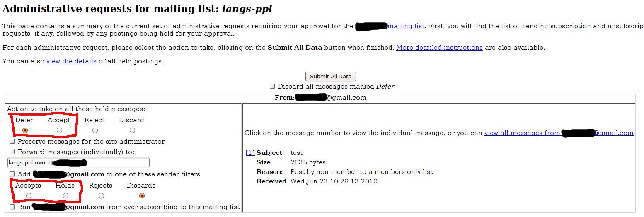Screen dimensions: 644x217
Task: Check Preserve messages for the site administrator
Action: coord(12,142)
